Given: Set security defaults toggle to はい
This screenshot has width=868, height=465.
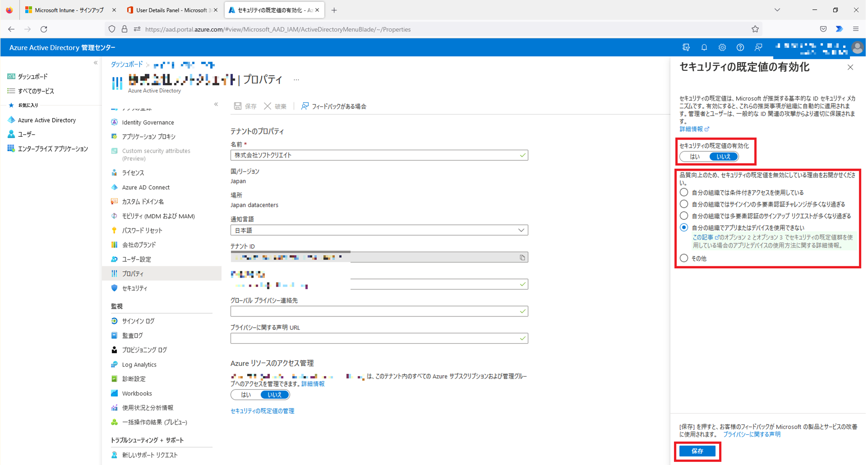Looking at the screenshot, I should click(695, 157).
